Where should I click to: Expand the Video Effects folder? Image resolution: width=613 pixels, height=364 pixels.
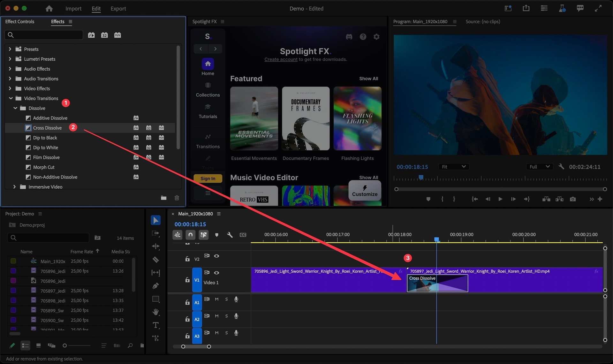[10, 88]
